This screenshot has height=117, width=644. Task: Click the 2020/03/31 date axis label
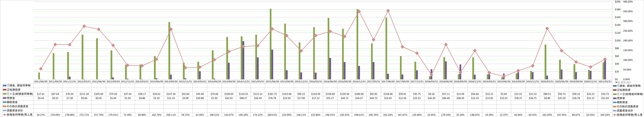point(547,82)
